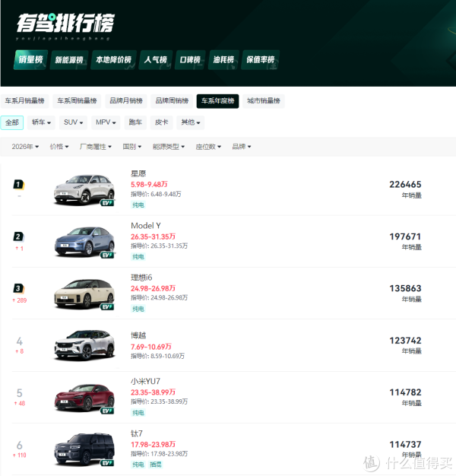Expand the 轿车 type dropdown
Screen dimensions: 456x476
pos(41,122)
